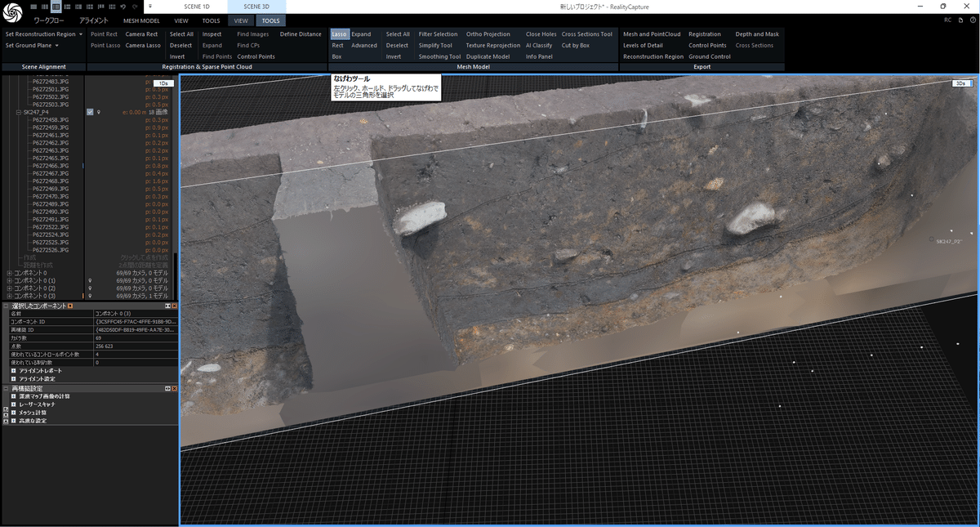Screen dimensions: 980x527
Task: Click the Simplify Tool button
Action: [x=435, y=46]
